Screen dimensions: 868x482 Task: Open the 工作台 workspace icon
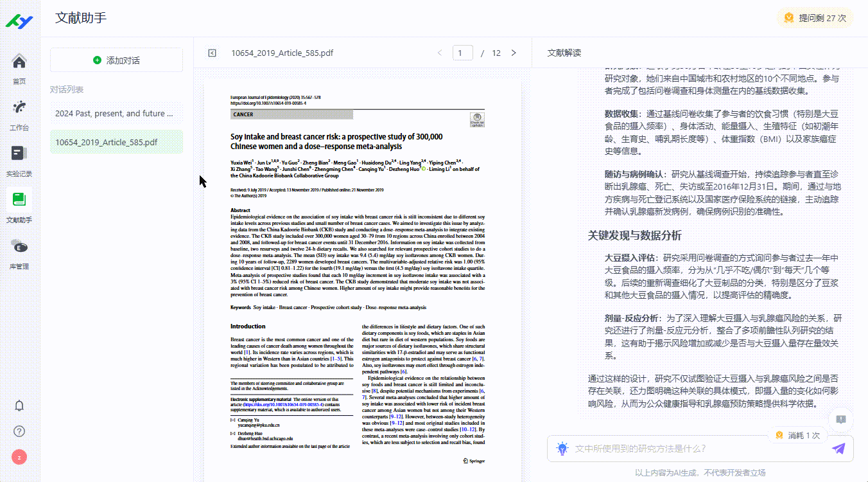19,113
